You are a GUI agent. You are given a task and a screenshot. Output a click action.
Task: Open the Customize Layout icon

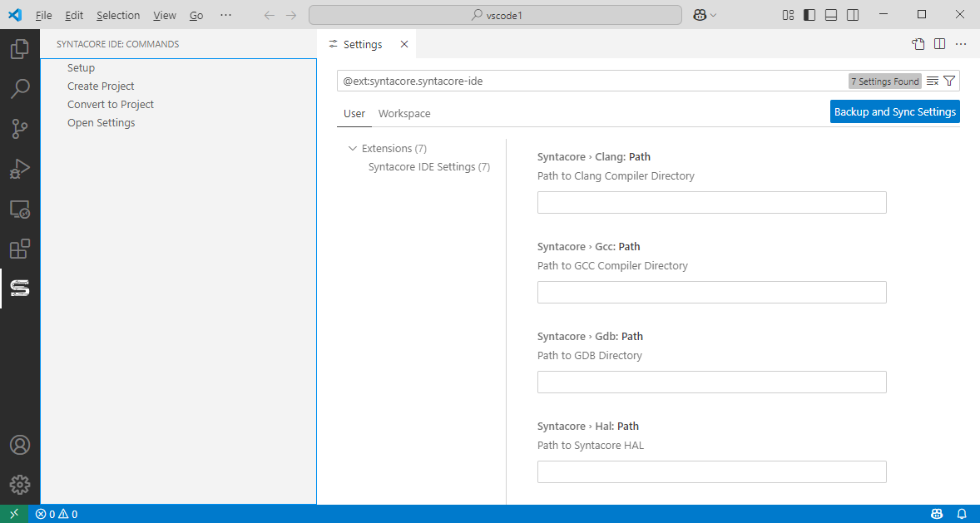point(788,15)
